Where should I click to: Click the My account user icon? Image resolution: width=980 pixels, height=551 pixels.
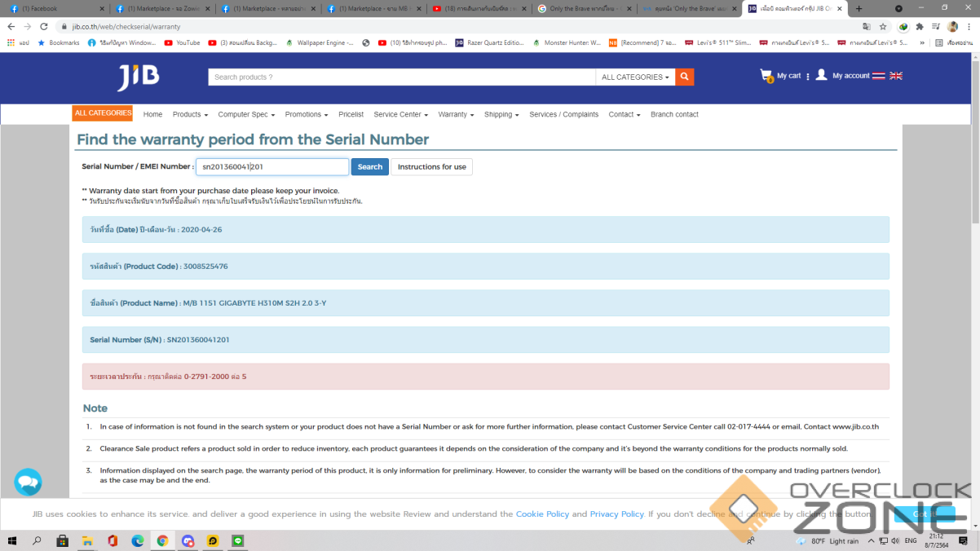tap(821, 75)
